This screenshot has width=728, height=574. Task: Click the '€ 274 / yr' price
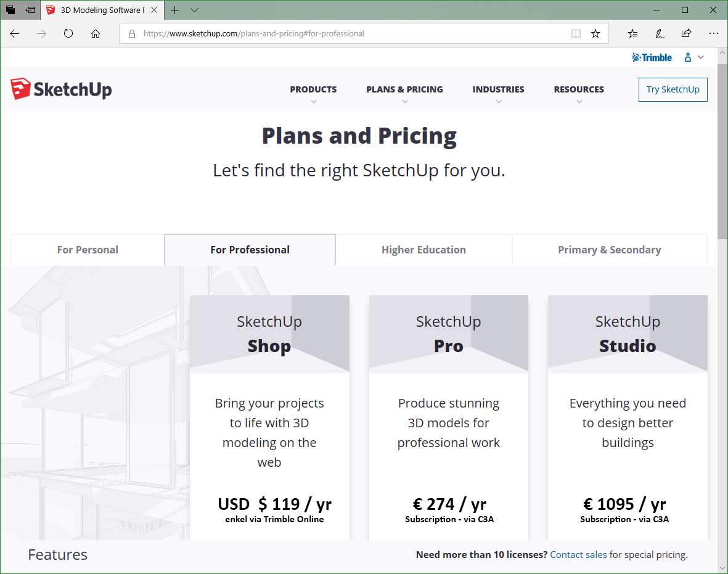click(449, 504)
